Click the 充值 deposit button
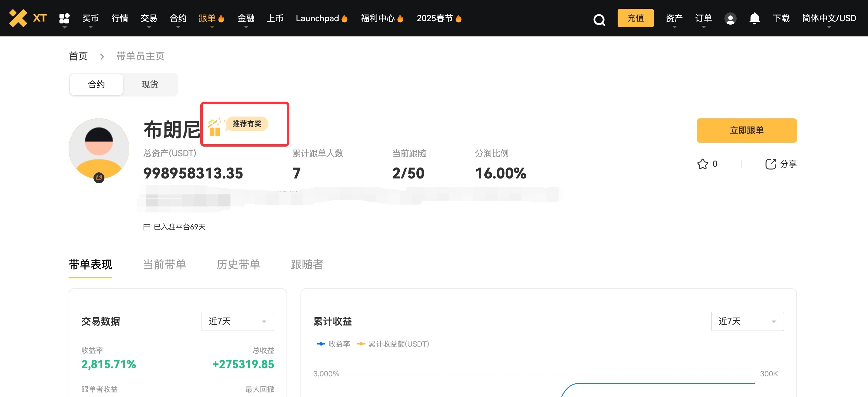The image size is (868, 397). point(635,18)
